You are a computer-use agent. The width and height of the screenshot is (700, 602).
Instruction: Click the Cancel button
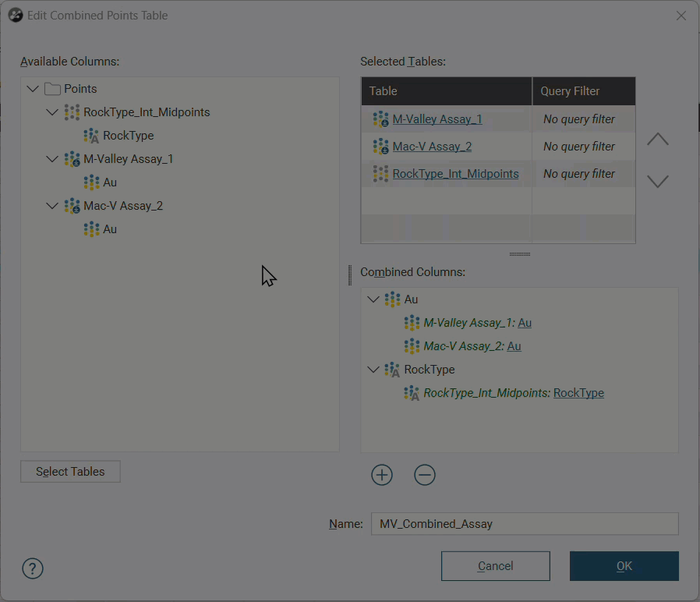[495, 566]
